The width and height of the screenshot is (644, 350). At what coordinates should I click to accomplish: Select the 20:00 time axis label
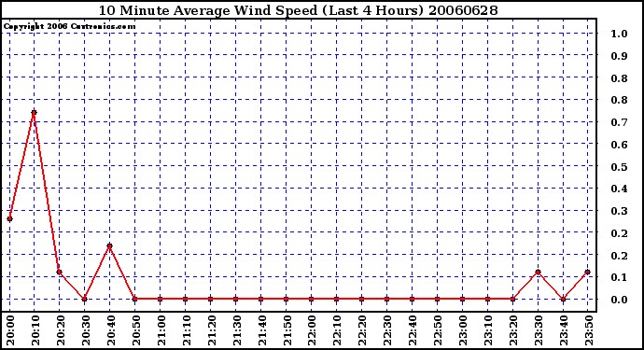click(x=10, y=330)
